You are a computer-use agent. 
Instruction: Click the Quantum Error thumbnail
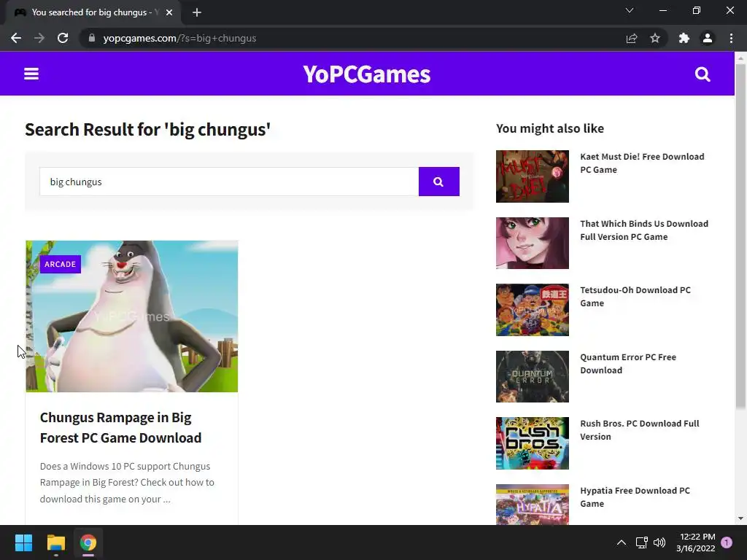click(532, 377)
